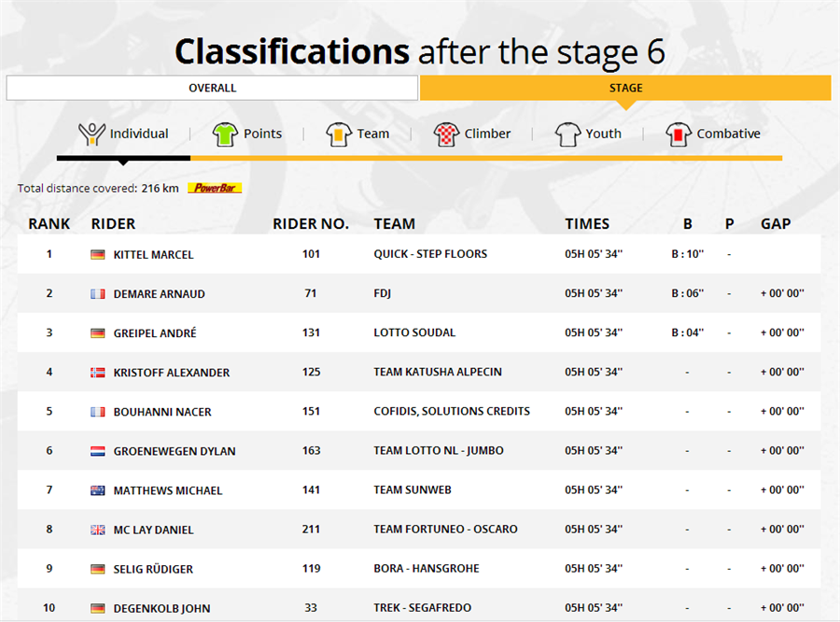840x622 pixels.
Task: Open rider GROENEWEGEN DYLAN's name link
Action: [175, 451]
